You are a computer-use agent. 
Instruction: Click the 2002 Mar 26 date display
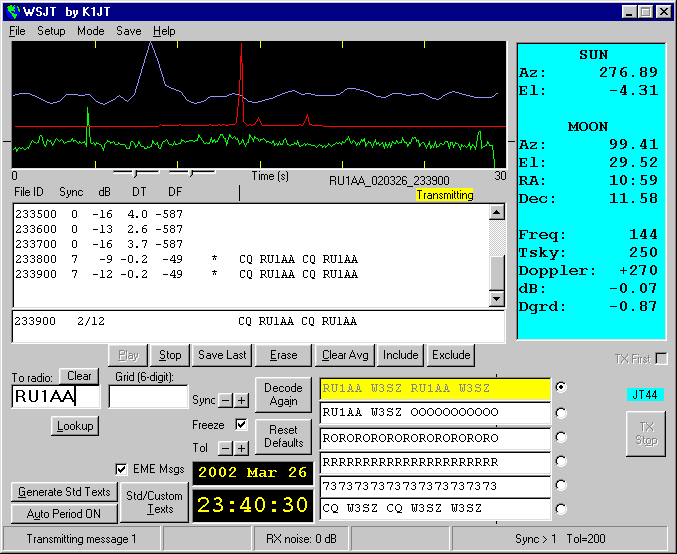pyautogui.click(x=253, y=473)
